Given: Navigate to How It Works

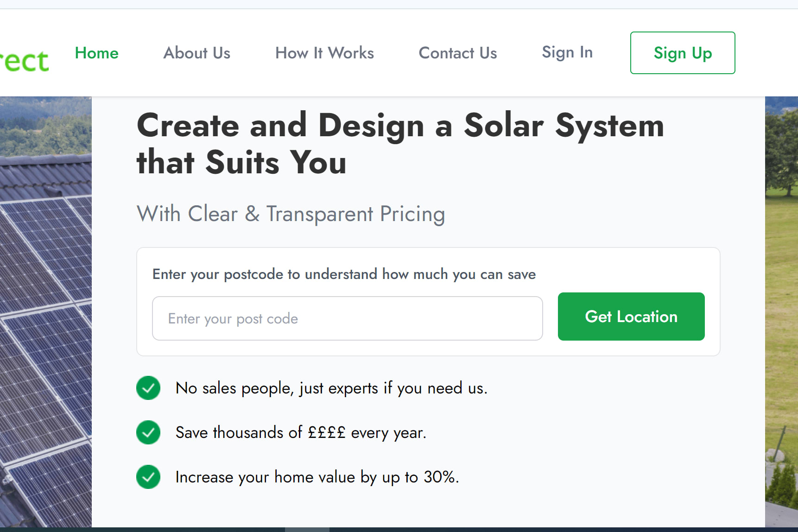Looking at the screenshot, I should pyautogui.click(x=324, y=53).
